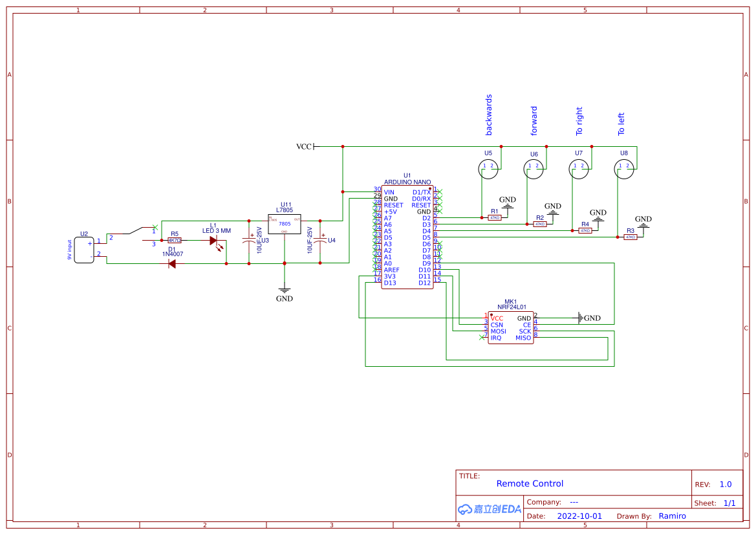756x535 pixels.
Task: Click the date value 2022-10-01
Action: tap(579, 516)
